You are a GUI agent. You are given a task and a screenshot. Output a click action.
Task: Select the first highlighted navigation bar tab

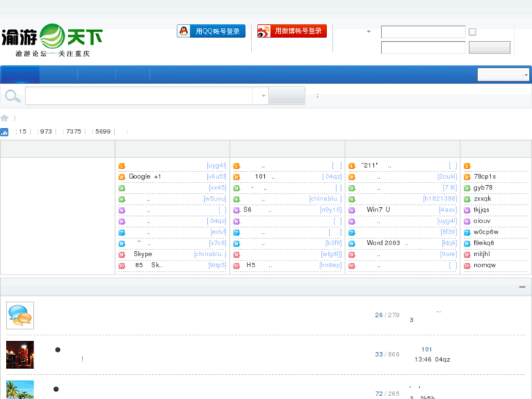20,75
